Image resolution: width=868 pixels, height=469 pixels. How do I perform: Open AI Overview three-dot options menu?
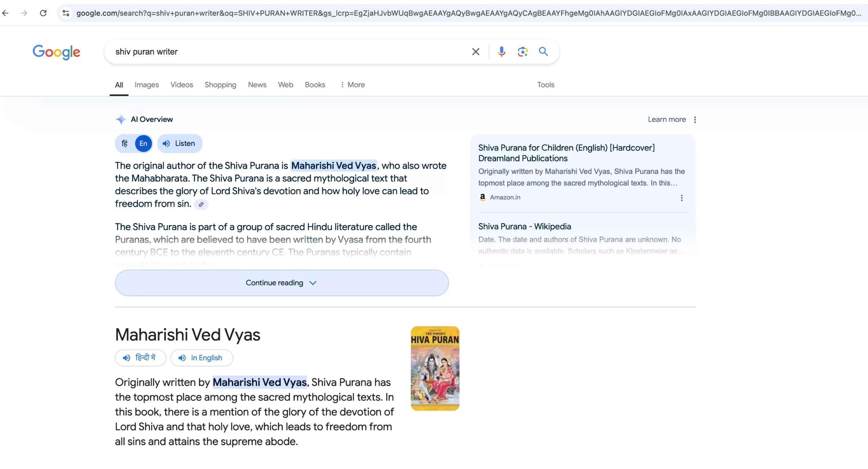pos(695,120)
